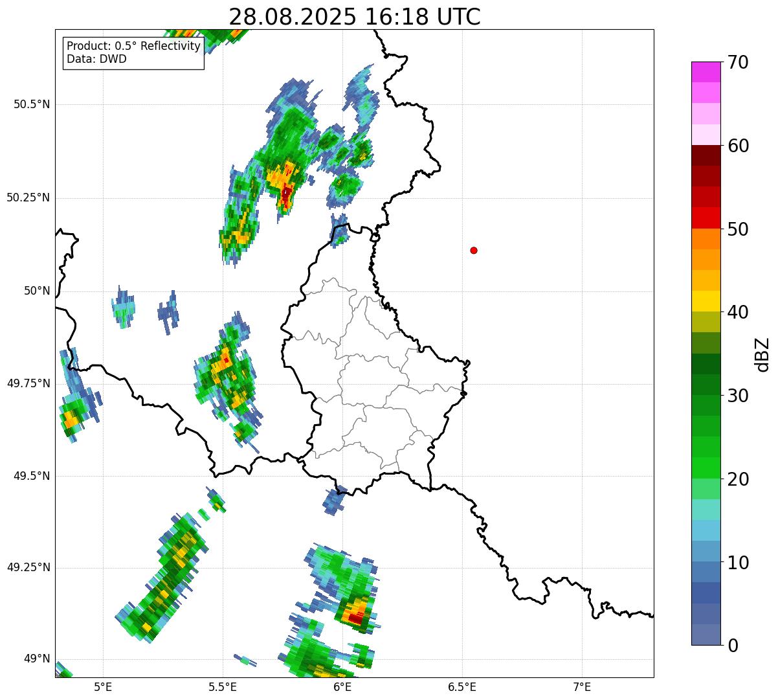Pick the dark maroon swatch below 60
The image size is (778, 700).
(706, 155)
